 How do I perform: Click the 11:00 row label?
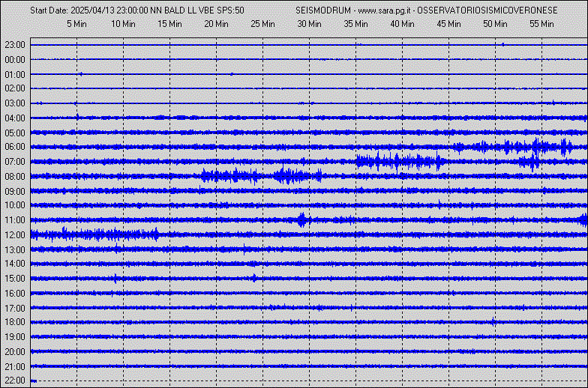click(x=15, y=220)
